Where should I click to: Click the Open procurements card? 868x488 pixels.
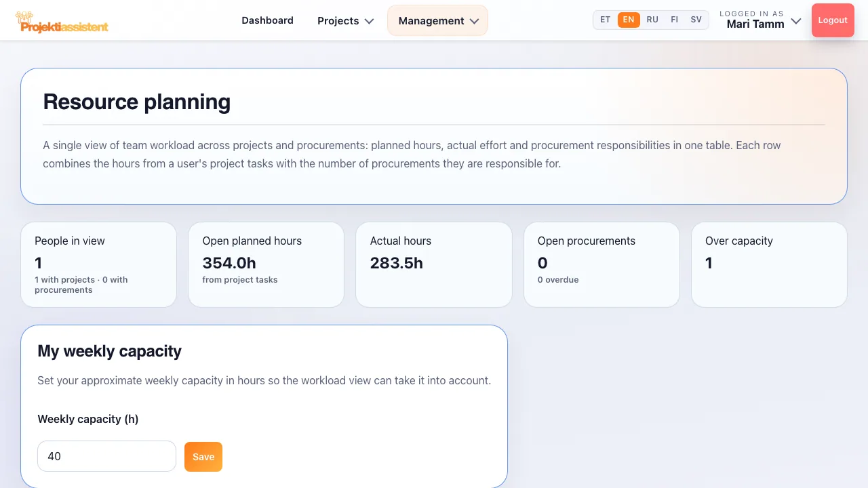point(601,264)
